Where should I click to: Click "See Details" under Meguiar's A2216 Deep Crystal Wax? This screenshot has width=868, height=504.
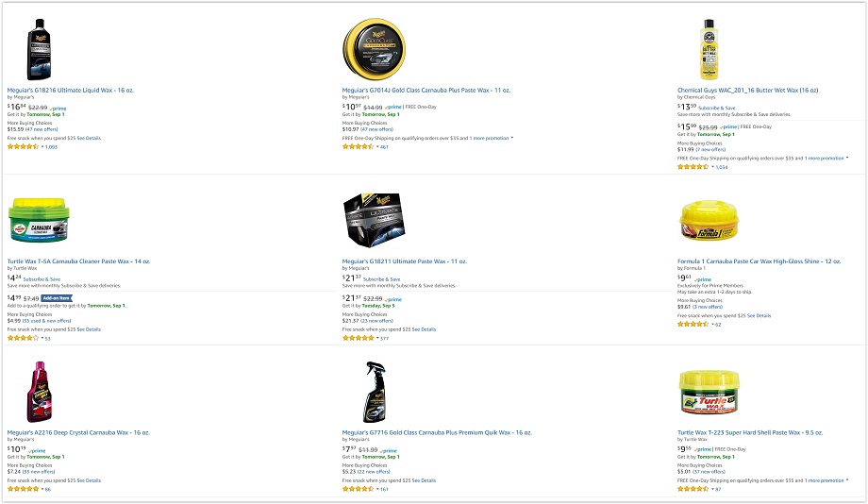pos(89,480)
